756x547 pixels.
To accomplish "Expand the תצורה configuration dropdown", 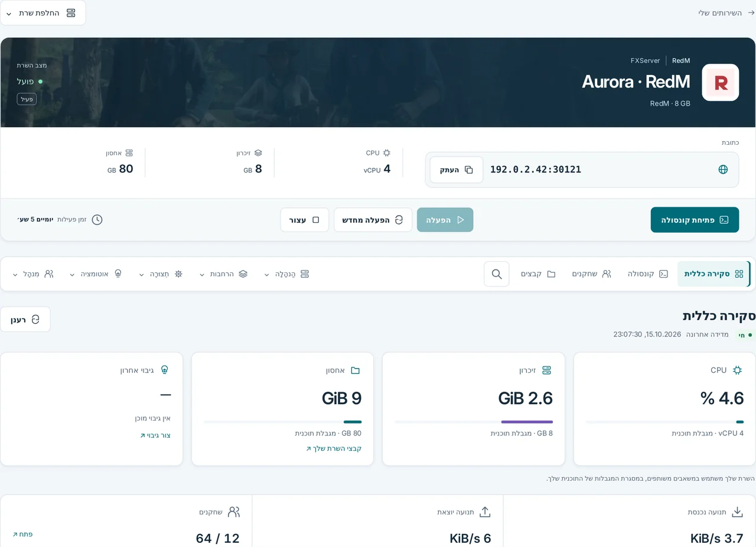I will point(161,274).
